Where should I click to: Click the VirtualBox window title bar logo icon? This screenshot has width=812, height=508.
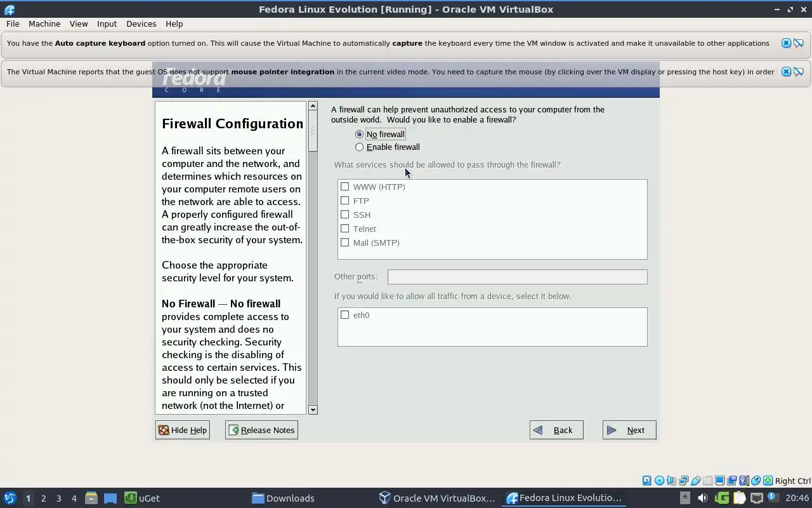pos(9,10)
